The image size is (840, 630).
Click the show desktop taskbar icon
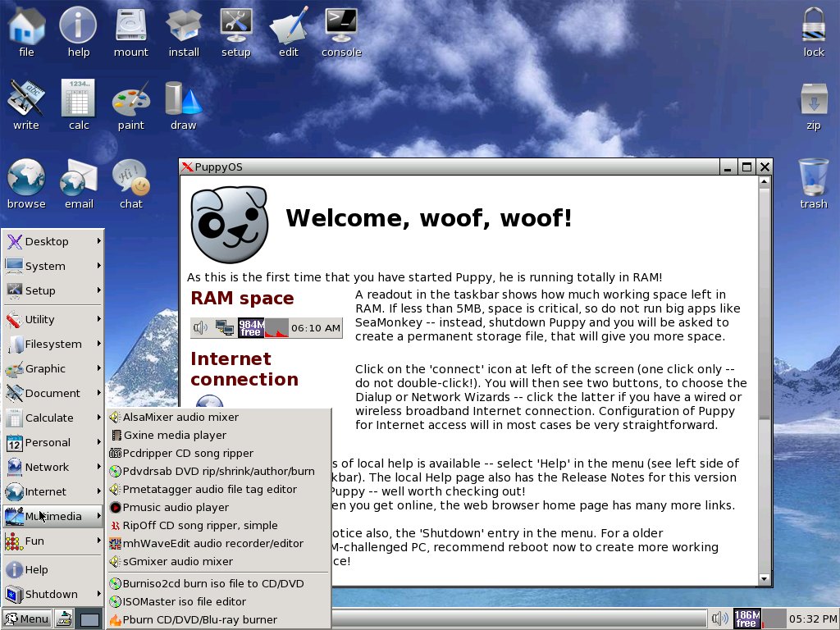64,619
